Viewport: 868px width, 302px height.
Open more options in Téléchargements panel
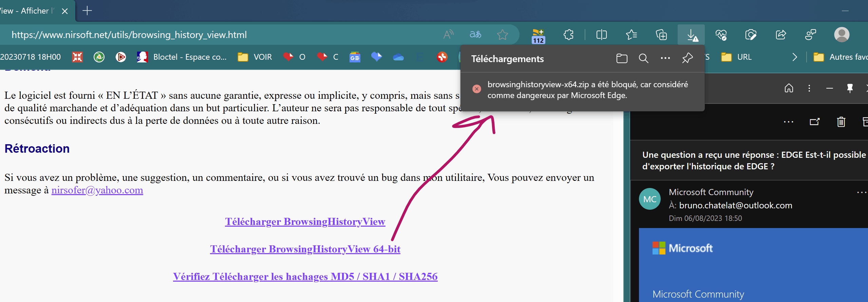(665, 58)
